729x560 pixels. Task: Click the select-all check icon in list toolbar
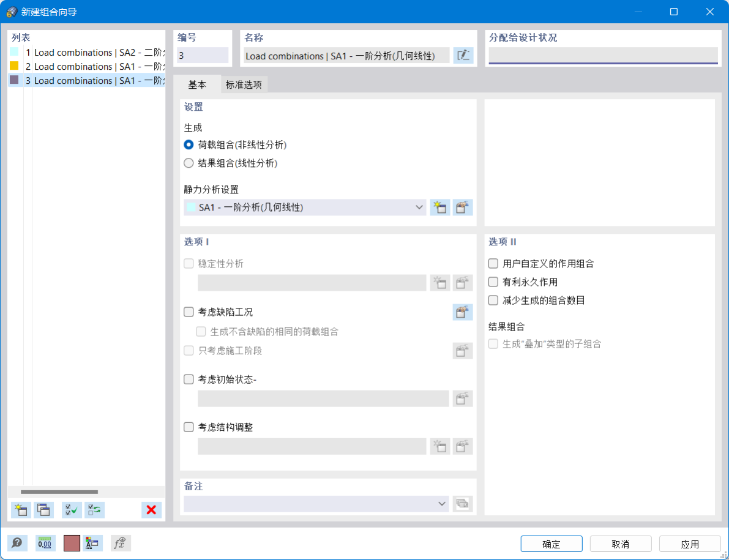click(x=70, y=510)
